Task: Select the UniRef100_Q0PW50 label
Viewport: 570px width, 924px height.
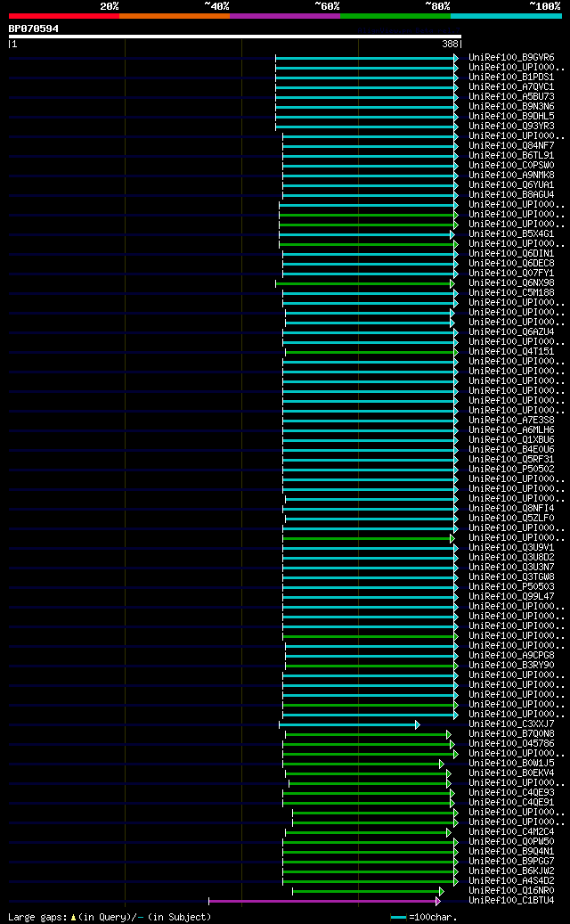Action: pyautogui.click(x=511, y=841)
